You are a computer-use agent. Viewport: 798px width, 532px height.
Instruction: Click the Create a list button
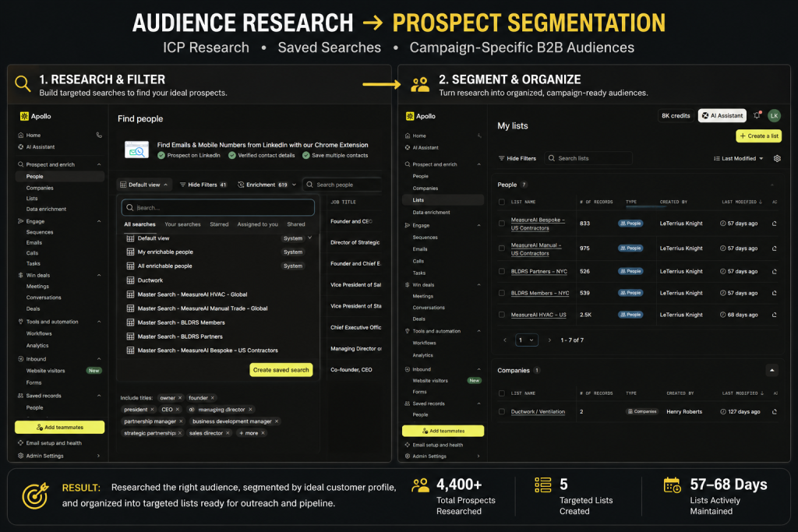pyautogui.click(x=759, y=136)
